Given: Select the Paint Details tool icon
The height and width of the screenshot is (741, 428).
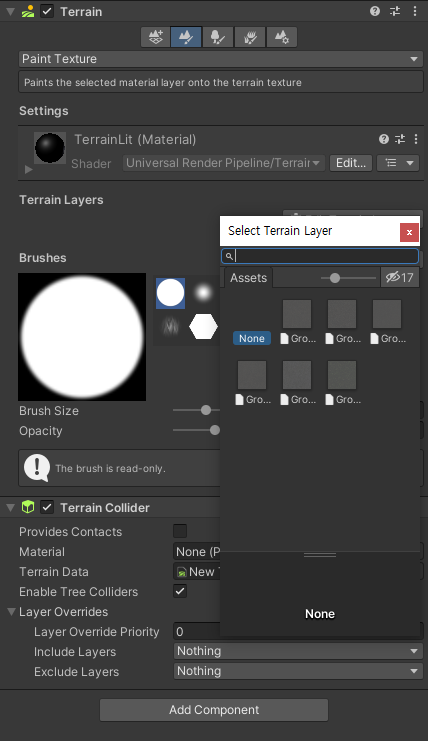Looking at the screenshot, I should (249, 37).
